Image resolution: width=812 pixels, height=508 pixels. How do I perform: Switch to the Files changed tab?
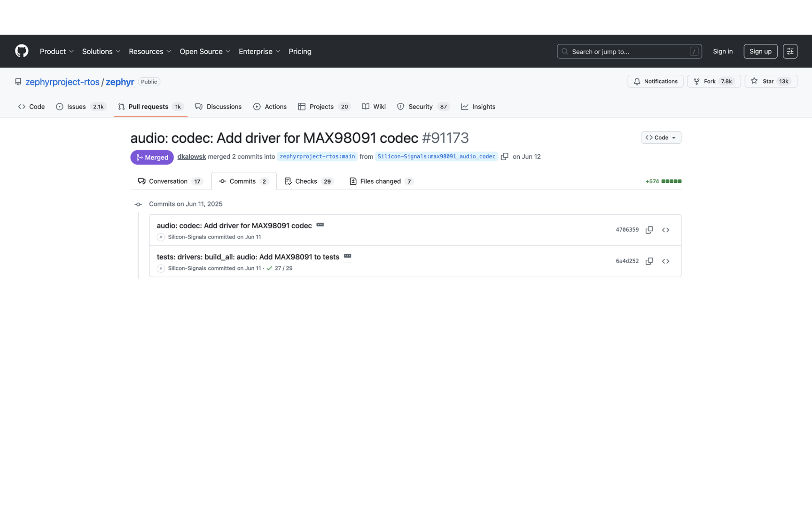tap(381, 181)
